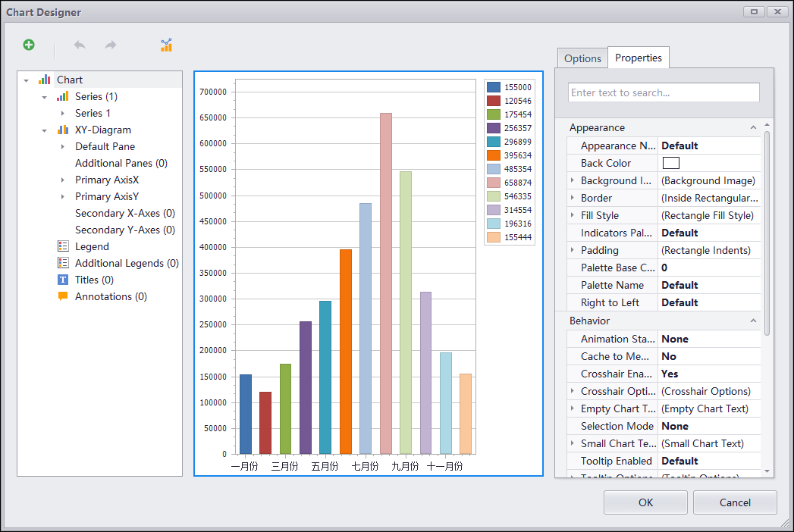Viewport: 794px width, 532px height.
Task: Select the Annotations (0) orange icon
Action: [63, 296]
